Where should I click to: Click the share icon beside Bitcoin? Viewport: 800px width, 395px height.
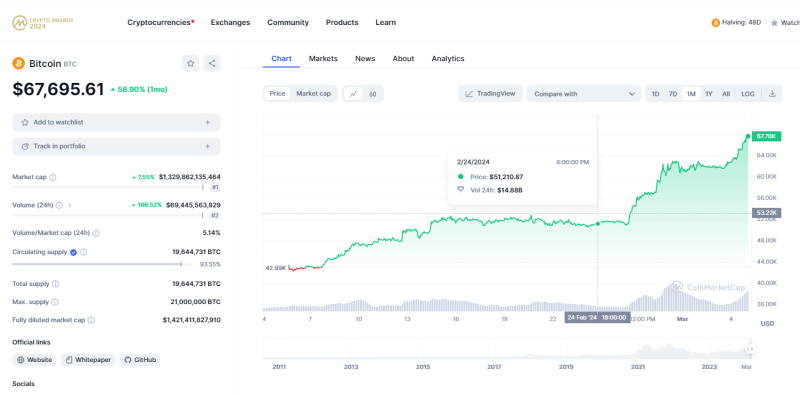point(212,63)
